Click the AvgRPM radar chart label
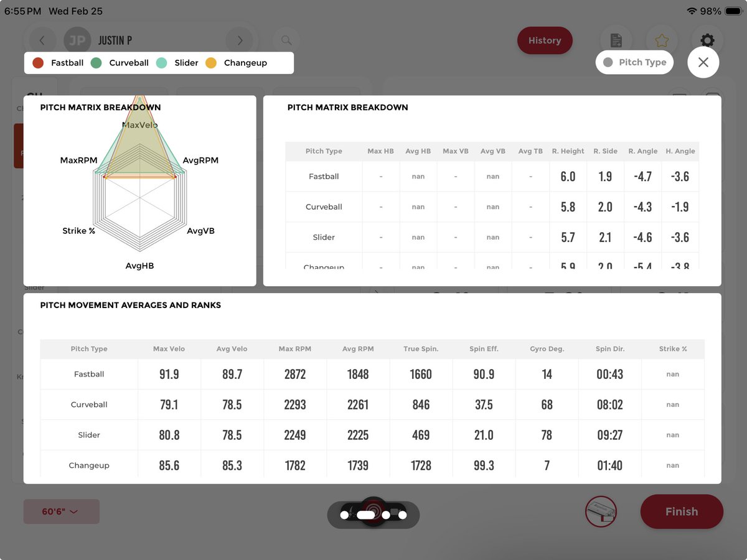 (200, 161)
